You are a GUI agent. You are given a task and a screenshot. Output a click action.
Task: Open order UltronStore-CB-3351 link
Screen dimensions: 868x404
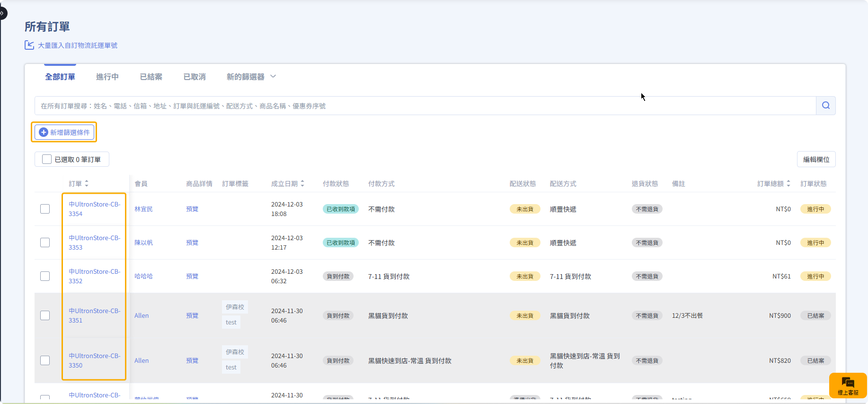(95, 315)
